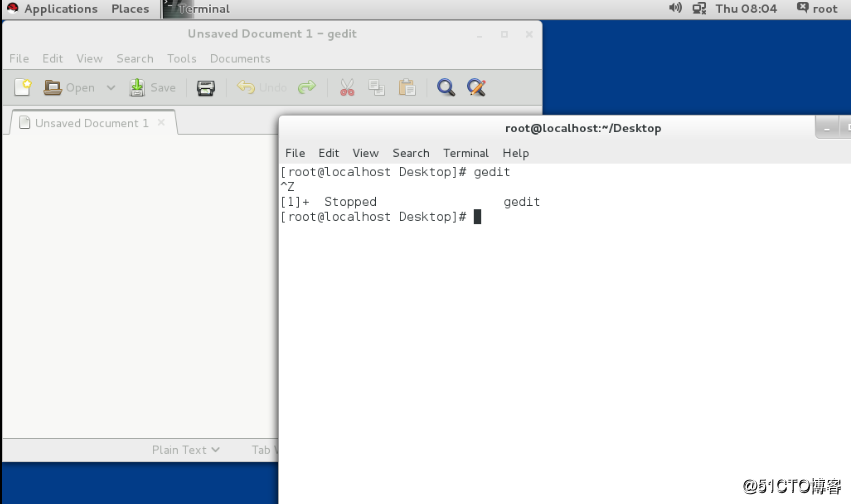This screenshot has width=851, height=504.
Task: Minimize the gedit window
Action: coord(479,35)
